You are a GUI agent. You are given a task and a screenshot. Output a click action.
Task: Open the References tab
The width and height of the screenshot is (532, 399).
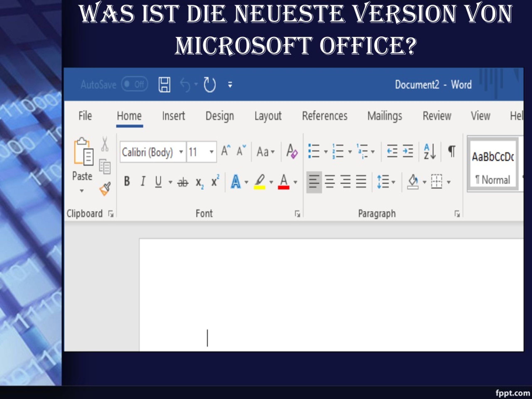click(325, 116)
